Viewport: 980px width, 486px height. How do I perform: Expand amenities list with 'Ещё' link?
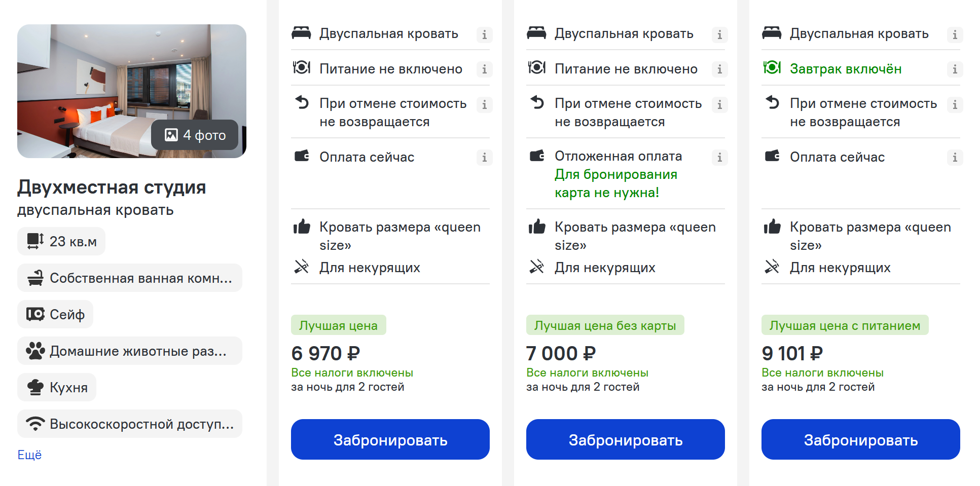[29, 455]
